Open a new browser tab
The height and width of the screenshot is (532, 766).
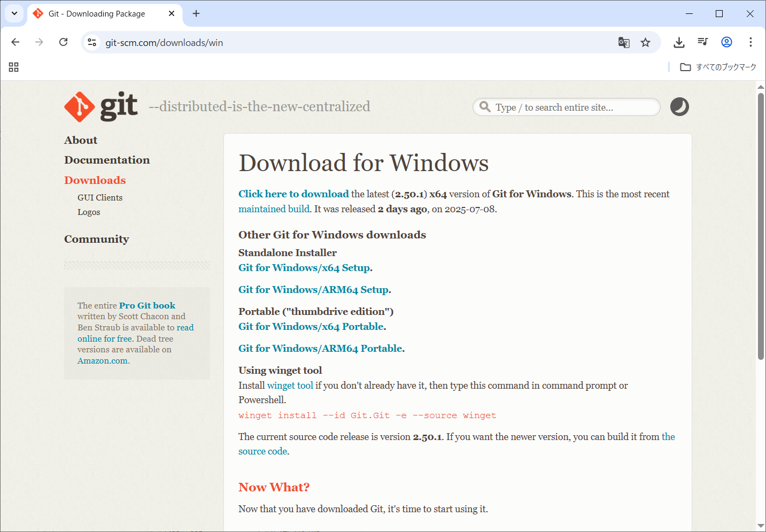(196, 13)
